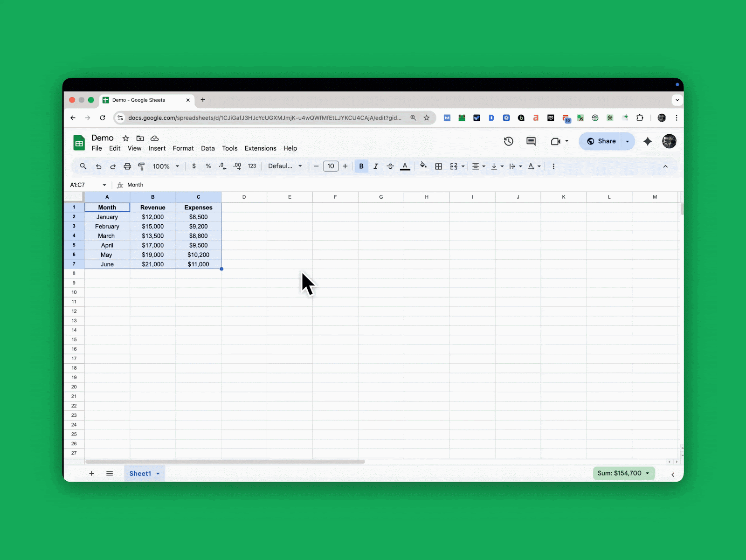Open the Format menu
746x560 pixels.
coord(183,148)
